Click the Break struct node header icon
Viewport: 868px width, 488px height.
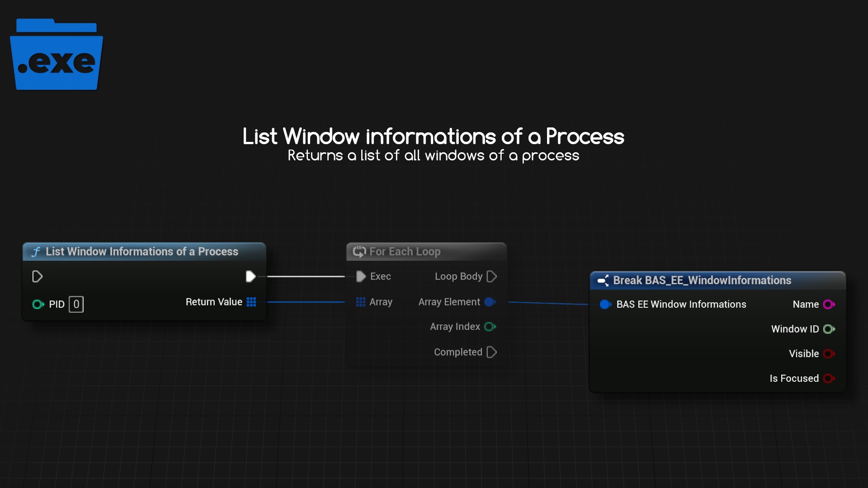click(603, 281)
